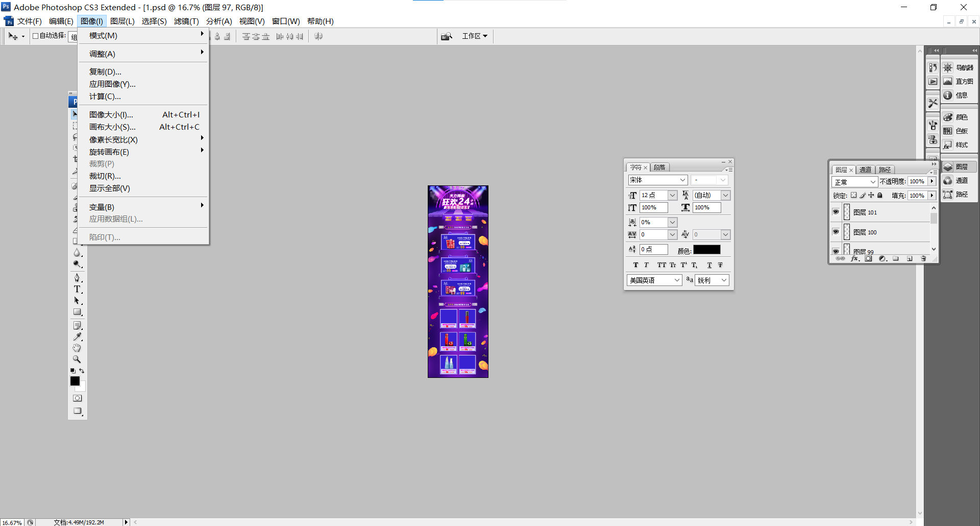Image resolution: width=980 pixels, height=526 pixels.
Task: Toggle lock position icon
Action: 871,195
